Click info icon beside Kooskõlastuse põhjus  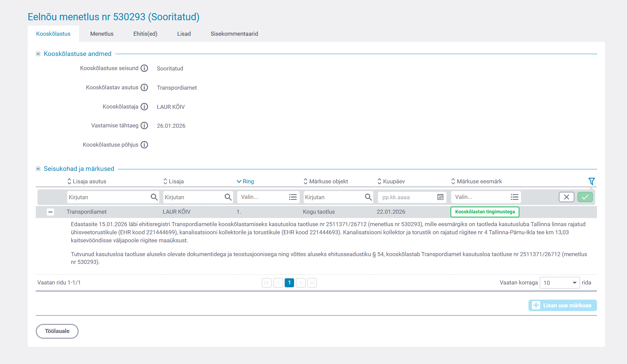144,145
